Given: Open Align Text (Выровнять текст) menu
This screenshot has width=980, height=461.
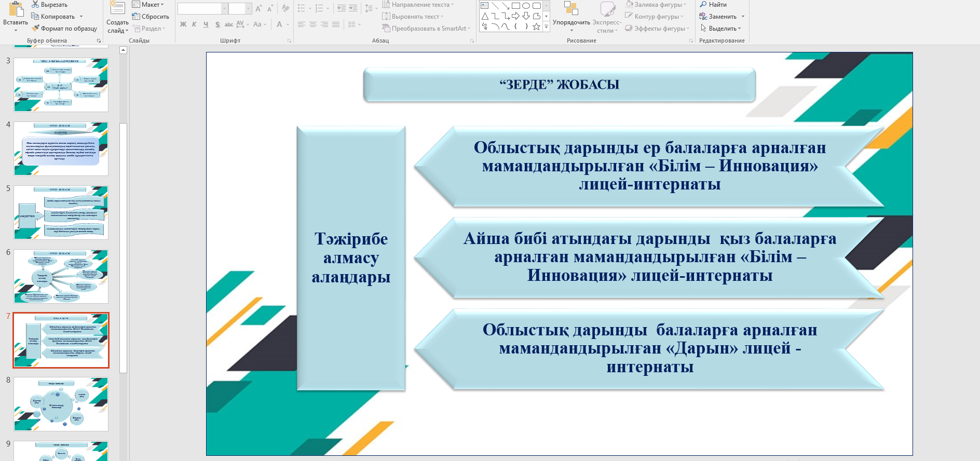Looking at the screenshot, I should tap(413, 17).
